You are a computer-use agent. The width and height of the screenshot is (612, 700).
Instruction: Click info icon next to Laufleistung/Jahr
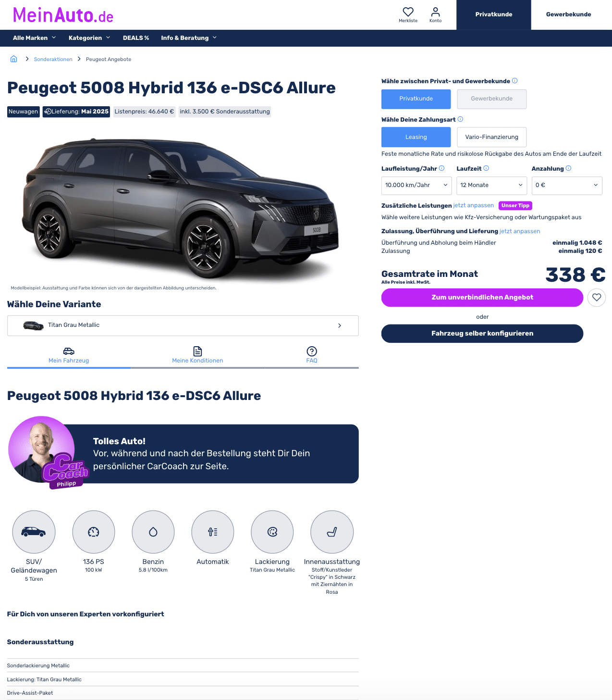(441, 168)
